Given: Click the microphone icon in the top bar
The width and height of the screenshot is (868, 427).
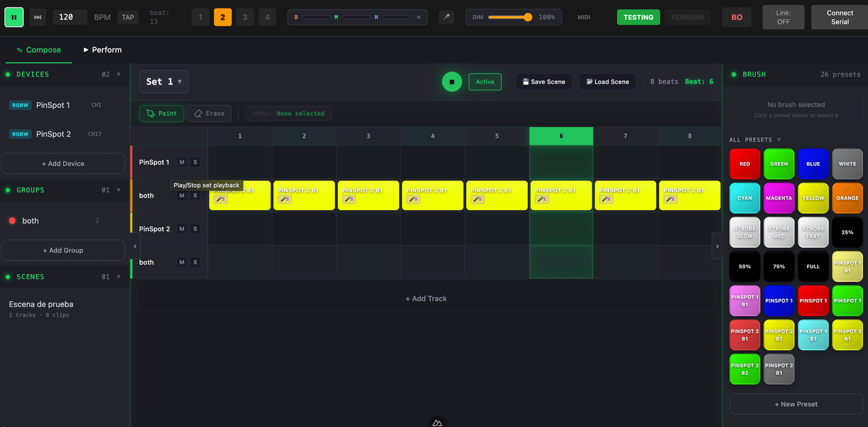Looking at the screenshot, I should point(446,17).
